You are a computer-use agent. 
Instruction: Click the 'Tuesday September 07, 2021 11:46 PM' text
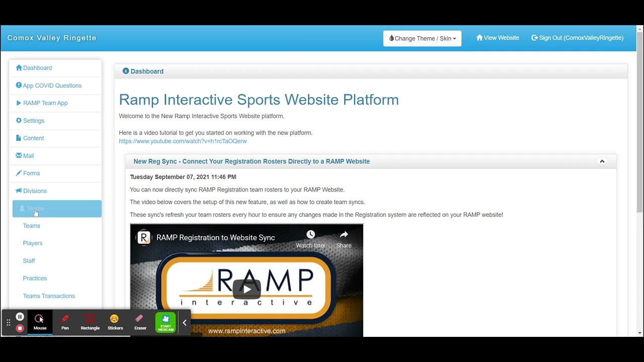click(183, 177)
